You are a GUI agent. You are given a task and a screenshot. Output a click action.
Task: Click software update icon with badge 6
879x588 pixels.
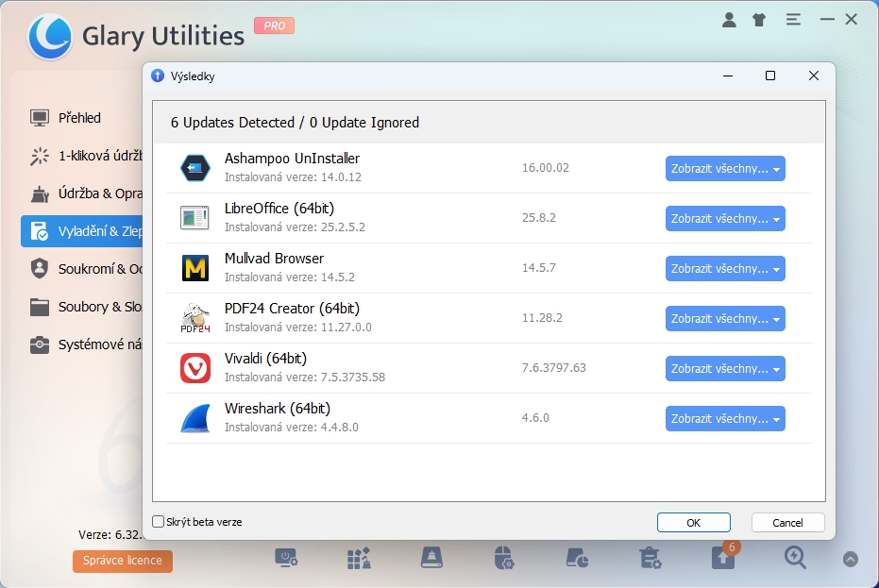point(722,558)
